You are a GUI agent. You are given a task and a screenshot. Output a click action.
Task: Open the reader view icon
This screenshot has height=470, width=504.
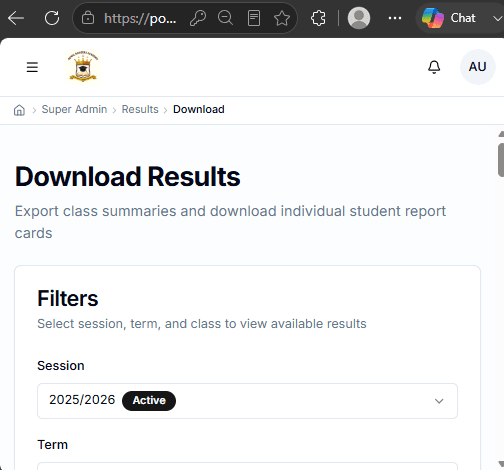(254, 18)
